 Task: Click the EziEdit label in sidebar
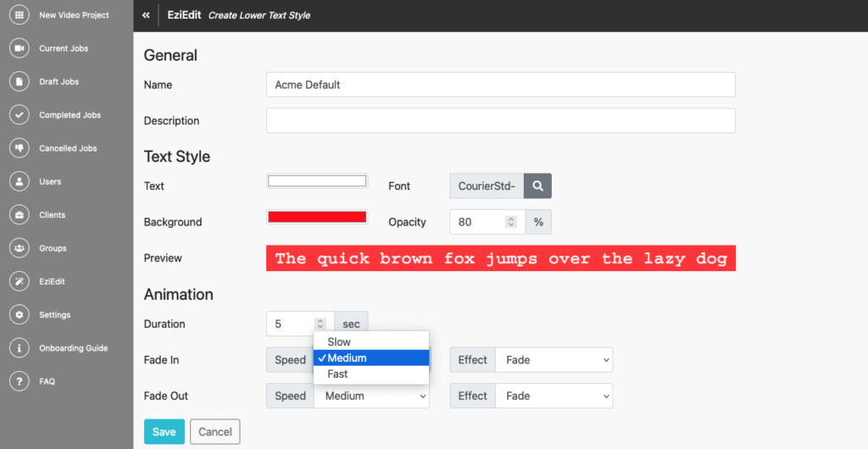click(x=52, y=281)
